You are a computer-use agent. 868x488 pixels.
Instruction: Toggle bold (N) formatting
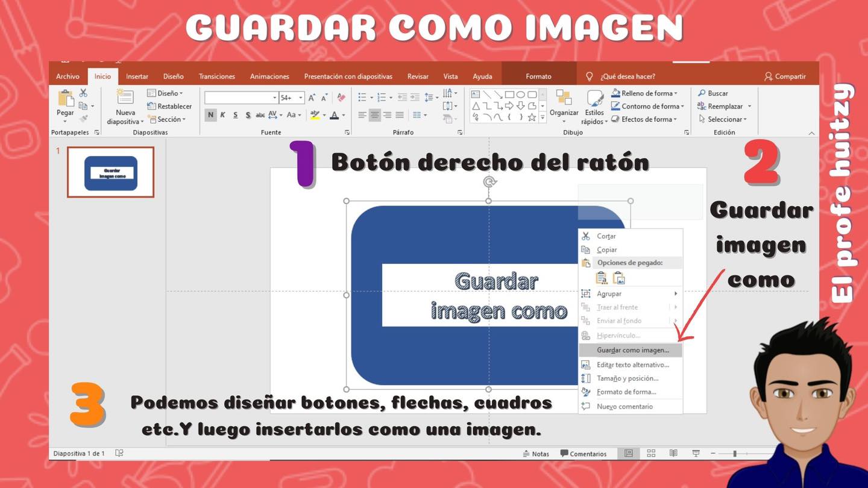coord(210,115)
